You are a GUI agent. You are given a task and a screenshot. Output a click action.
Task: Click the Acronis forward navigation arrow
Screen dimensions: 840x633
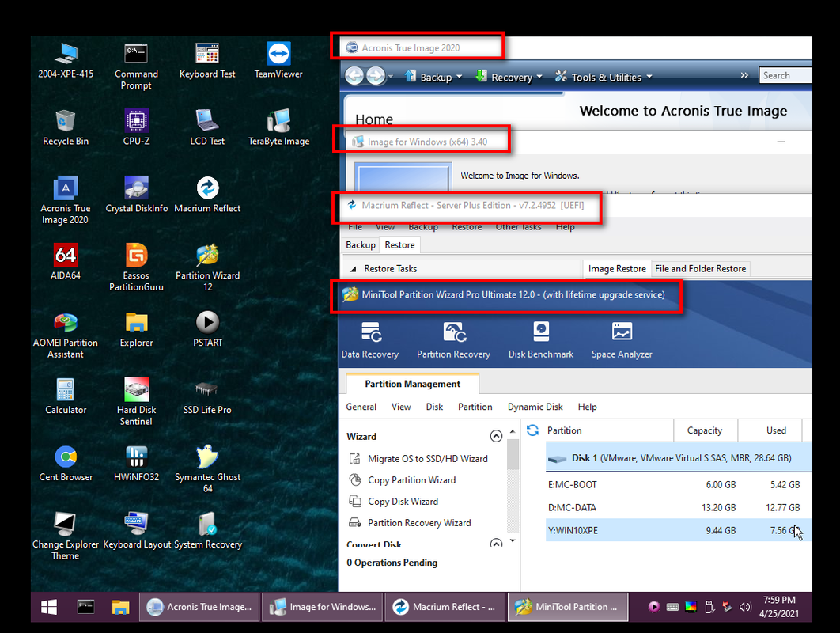click(x=375, y=76)
